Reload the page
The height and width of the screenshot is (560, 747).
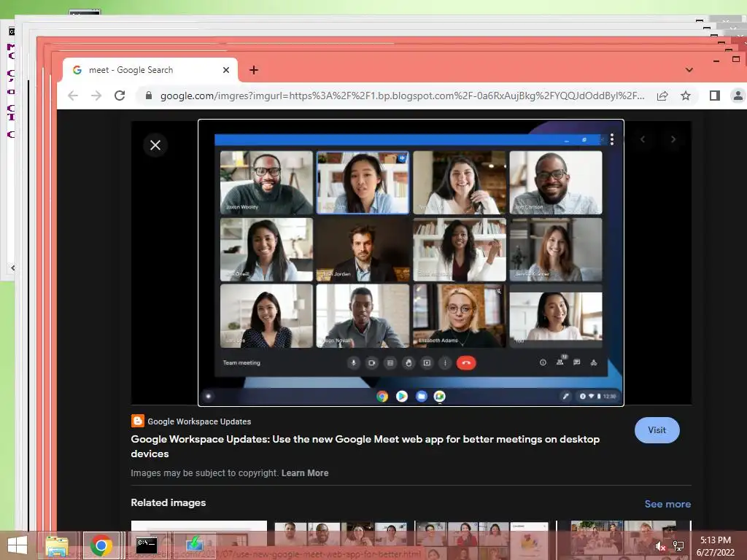120,96
